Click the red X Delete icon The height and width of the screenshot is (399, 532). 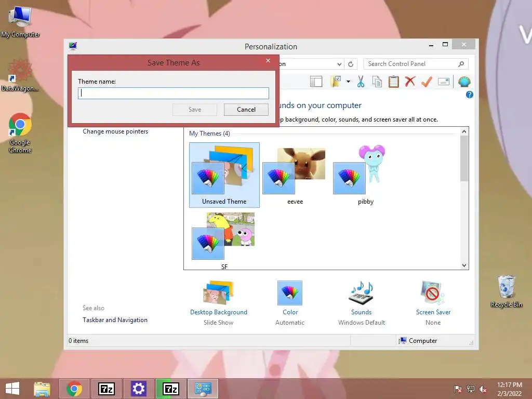point(410,82)
